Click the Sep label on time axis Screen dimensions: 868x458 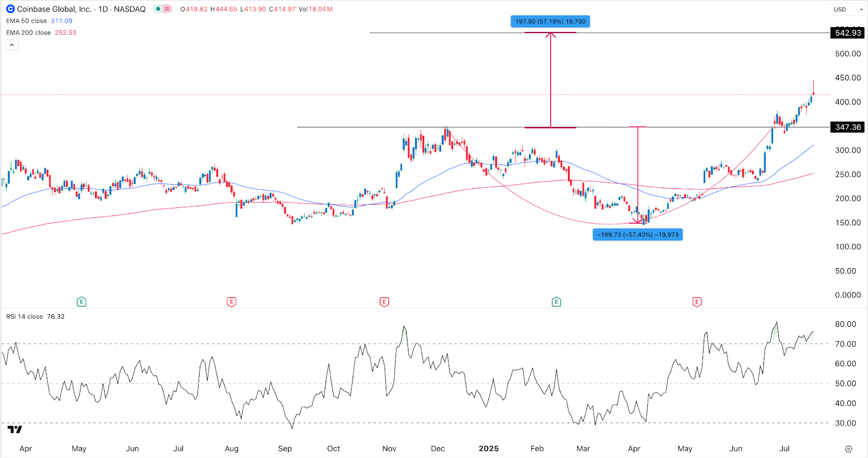pyautogui.click(x=285, y=449)
